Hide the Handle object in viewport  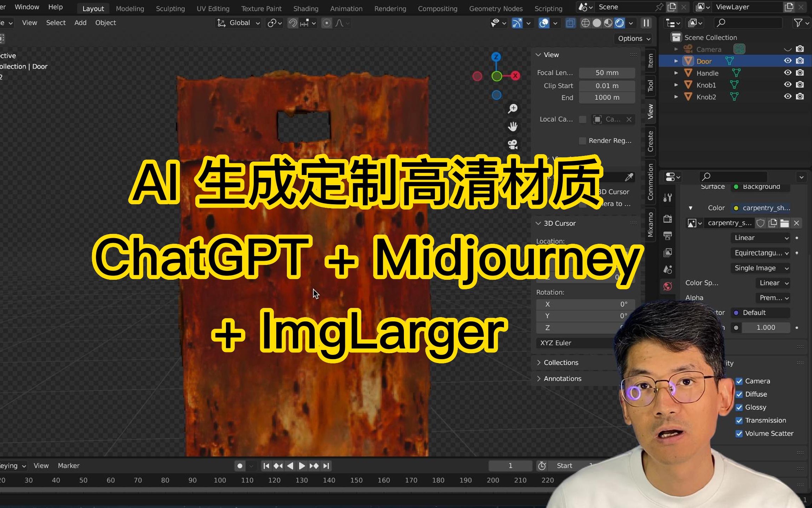pos(788,73)
